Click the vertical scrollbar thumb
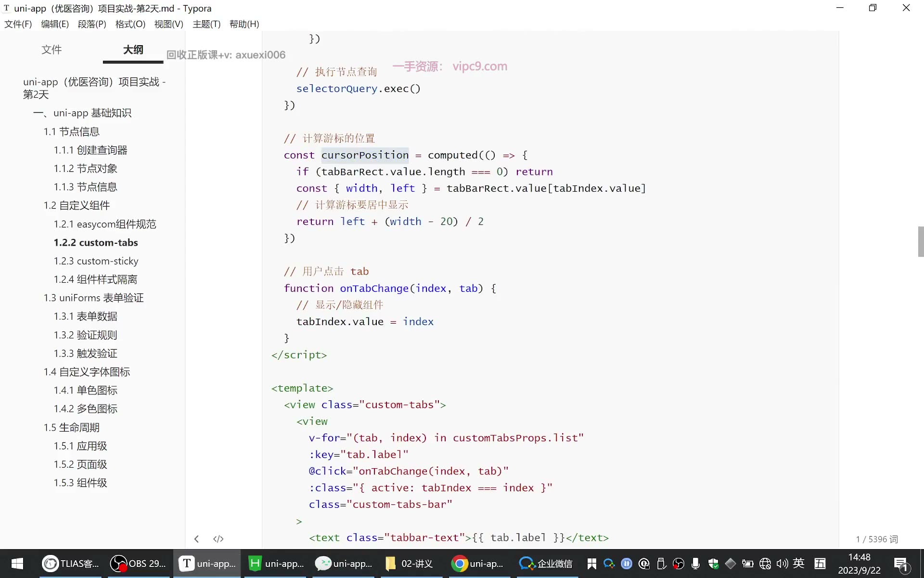Viewport: 924px width, 578px height. pyautogui.click(x=921, y=241)
